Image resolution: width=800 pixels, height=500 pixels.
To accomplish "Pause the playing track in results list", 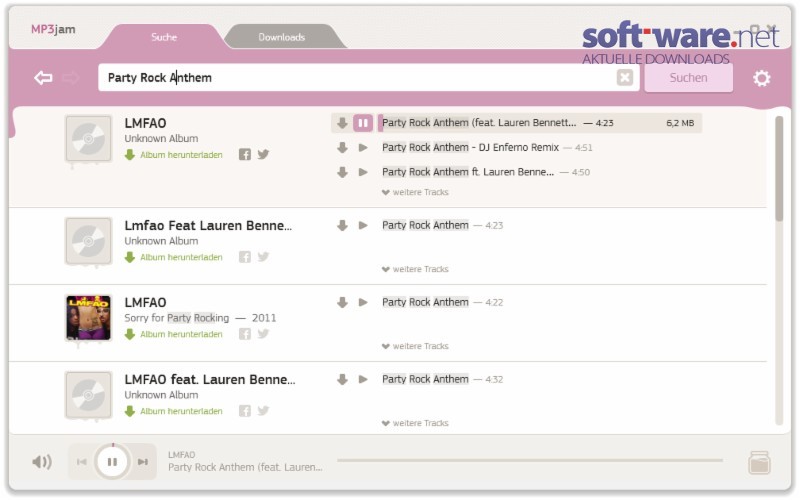I will (363, 123).
